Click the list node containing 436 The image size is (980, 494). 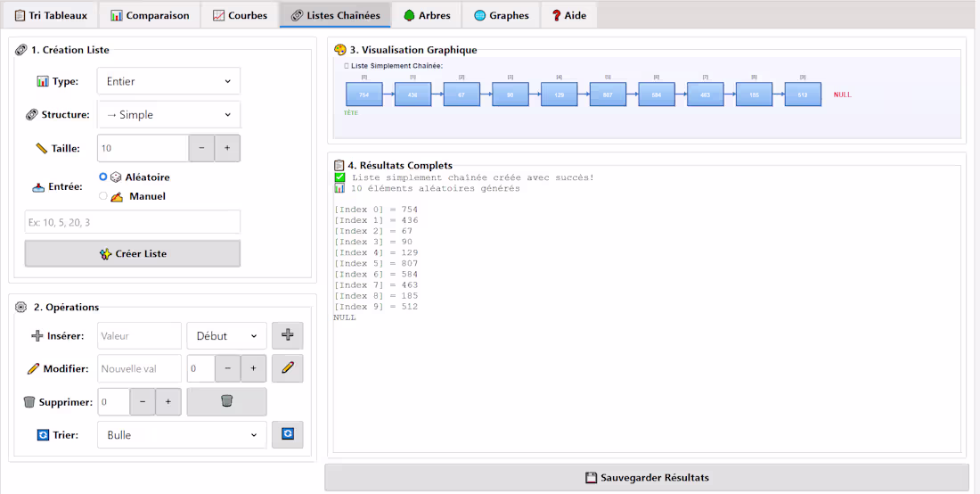(413, 95)
